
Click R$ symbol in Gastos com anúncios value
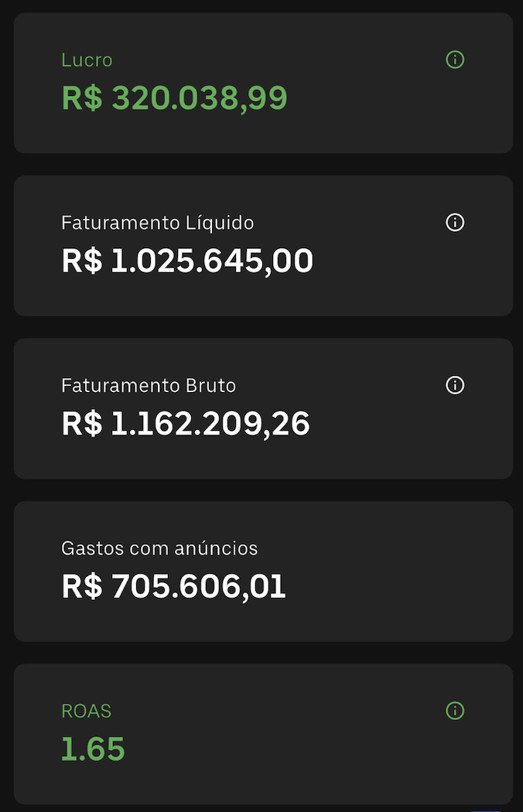(81, 587)
